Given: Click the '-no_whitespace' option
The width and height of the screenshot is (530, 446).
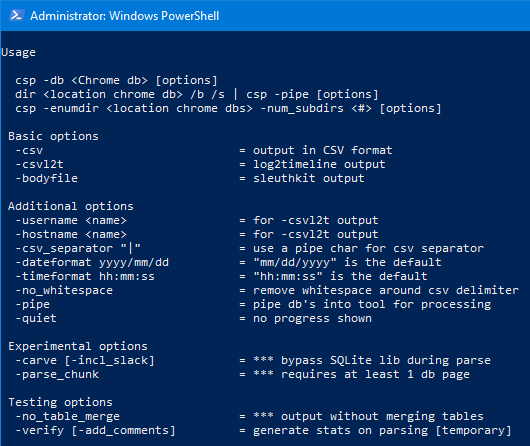Looking at the screenshot, I should pyautogui.click(x=64, y=290).
